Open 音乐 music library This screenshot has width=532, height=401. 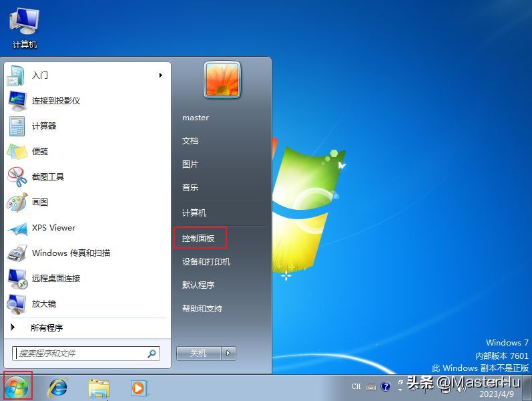point(190,188)
